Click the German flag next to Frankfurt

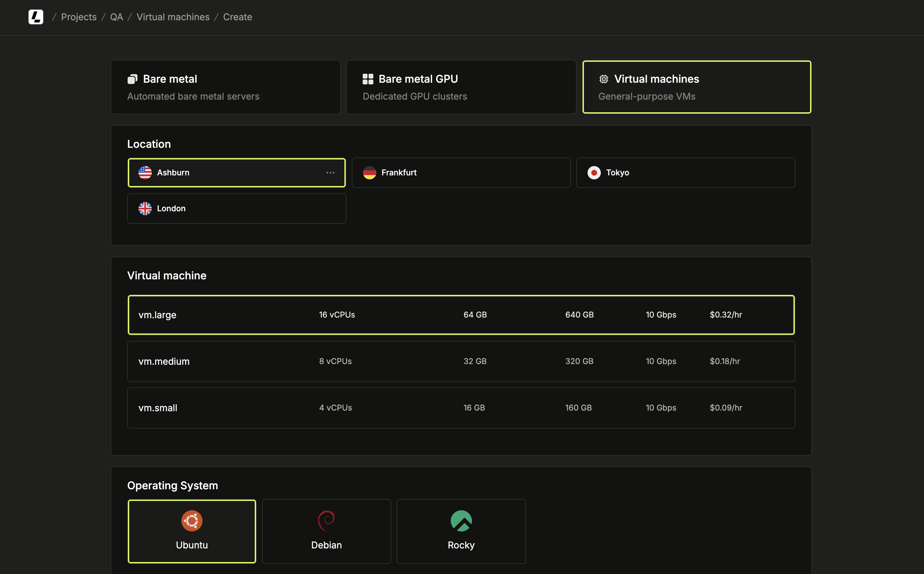[x=369, y=173]
